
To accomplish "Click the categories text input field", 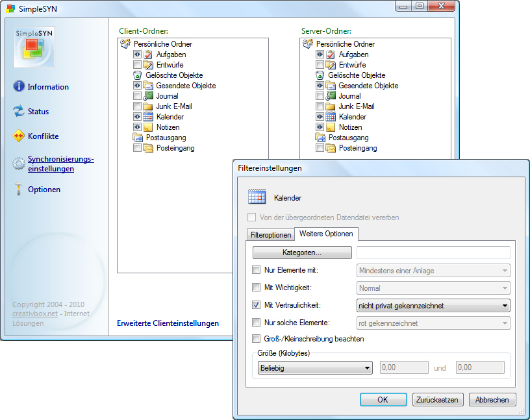I will (433, 253).
